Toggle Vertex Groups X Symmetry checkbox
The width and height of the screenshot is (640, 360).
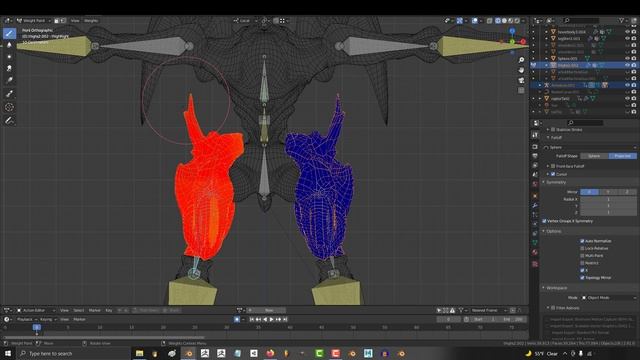(544, 221)
